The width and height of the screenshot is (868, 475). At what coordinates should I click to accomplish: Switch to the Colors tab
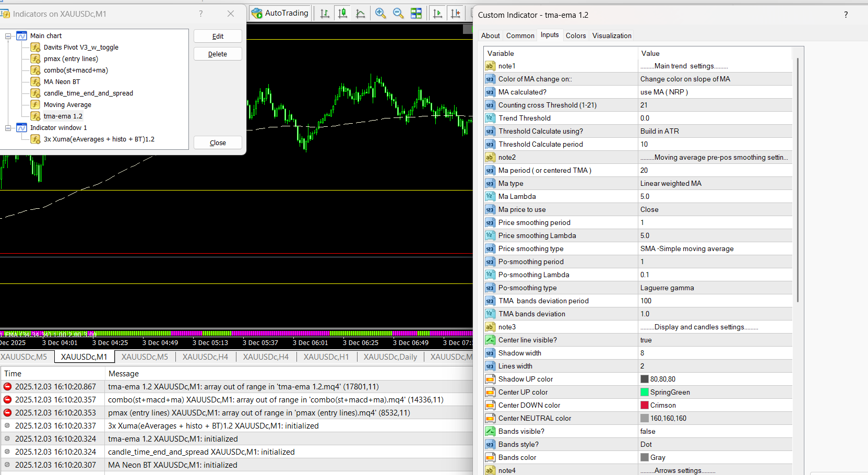coord(575,35)
